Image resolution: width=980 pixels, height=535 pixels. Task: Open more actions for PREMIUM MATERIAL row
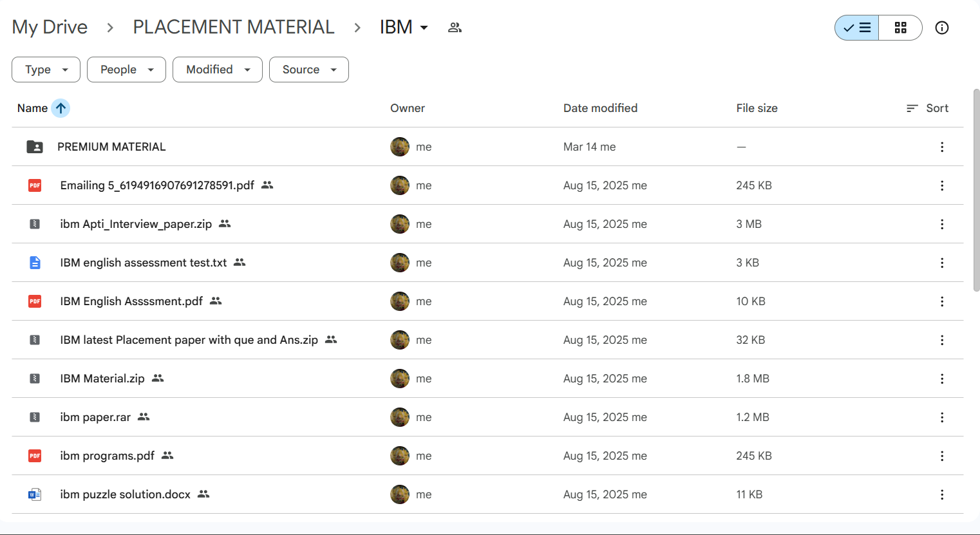(x=942, y=147)
